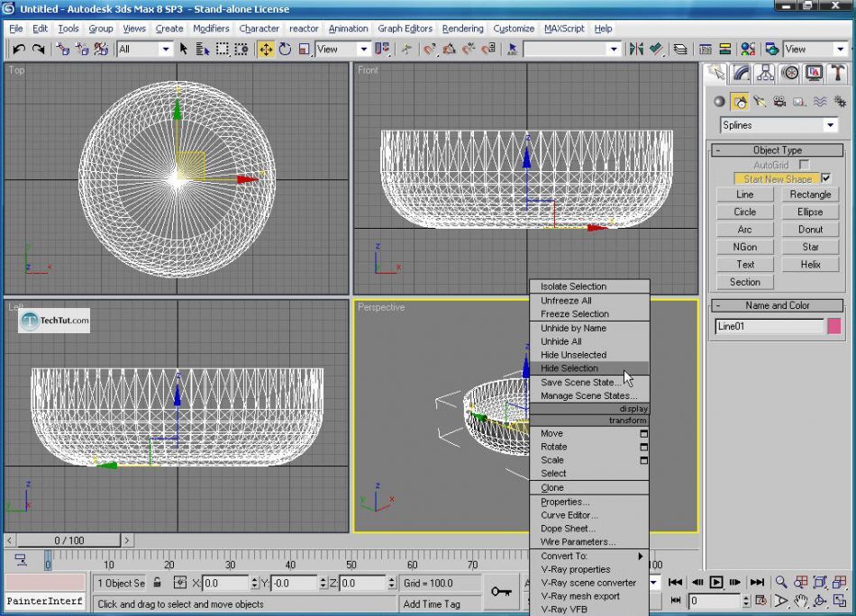Select the Shapes category icon

pos(740,102)
